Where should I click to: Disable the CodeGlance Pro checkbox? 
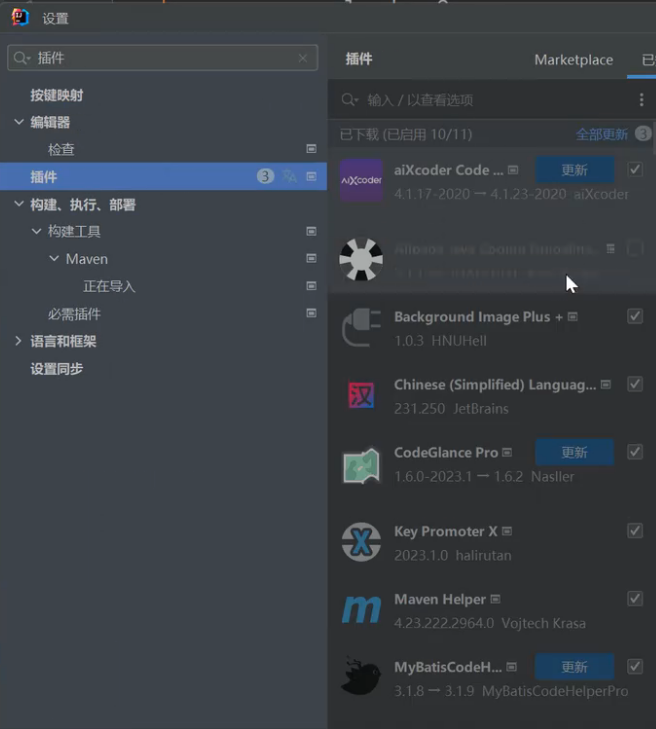[x=635, y=452]
